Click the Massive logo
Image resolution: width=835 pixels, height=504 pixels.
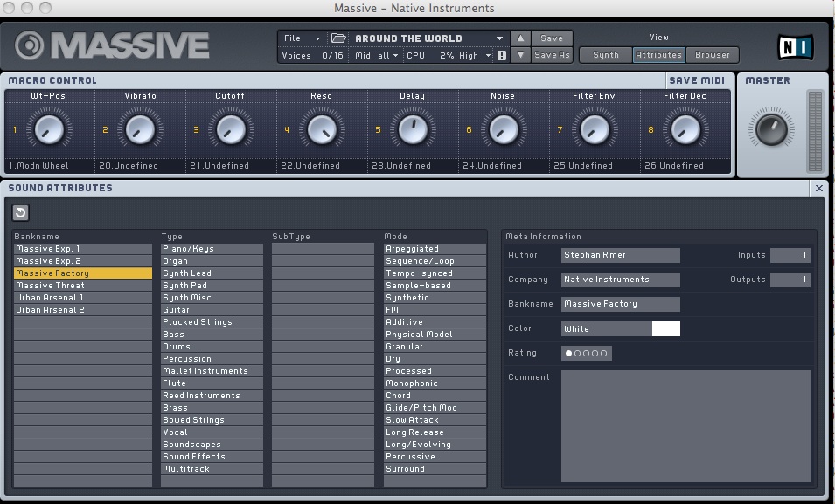[x=112, y=45]
